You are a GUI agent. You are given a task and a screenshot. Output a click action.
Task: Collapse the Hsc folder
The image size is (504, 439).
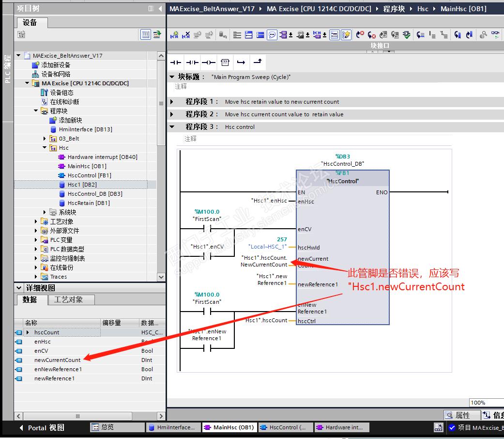(45, 148)
